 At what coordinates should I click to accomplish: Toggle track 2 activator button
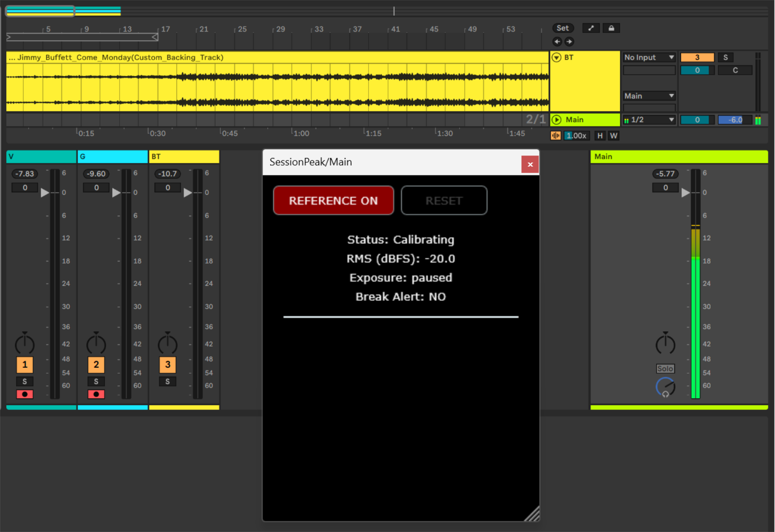(96, 364)
